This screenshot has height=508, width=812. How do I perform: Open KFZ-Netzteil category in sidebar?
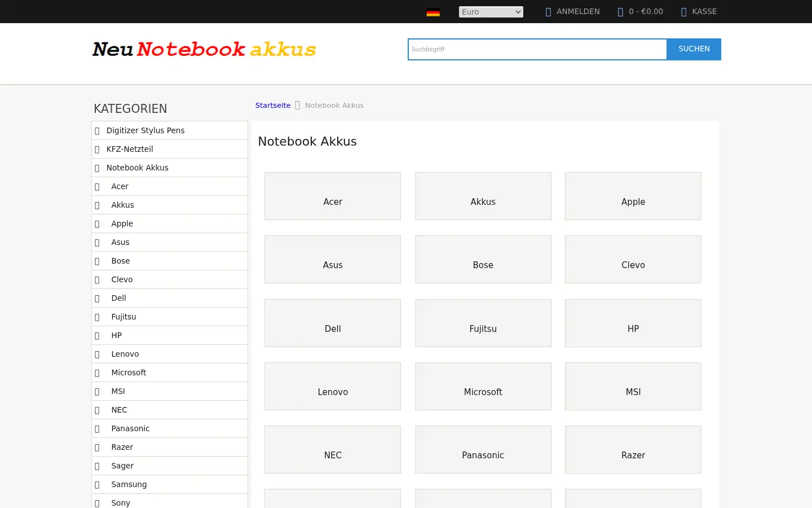pos(170,149)
